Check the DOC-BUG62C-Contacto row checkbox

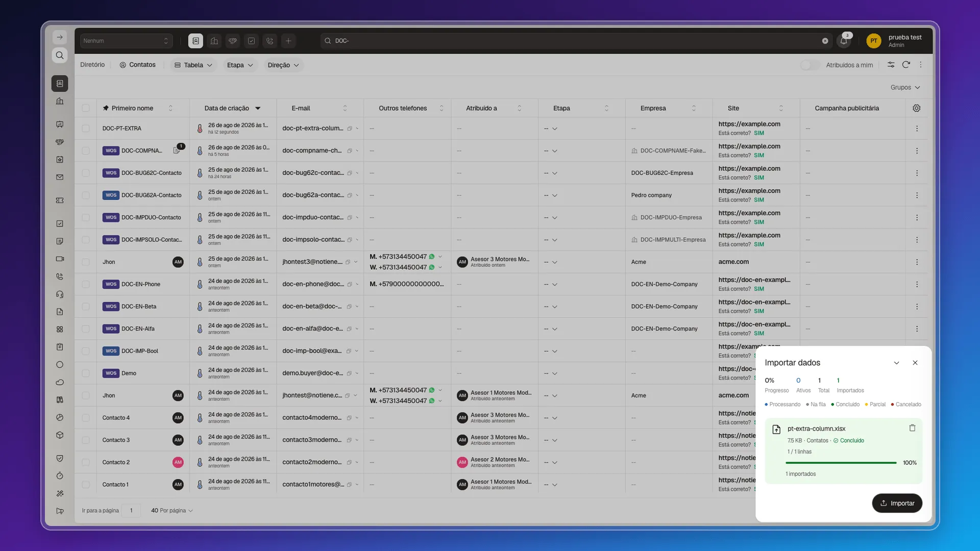[x=86, y=173]
